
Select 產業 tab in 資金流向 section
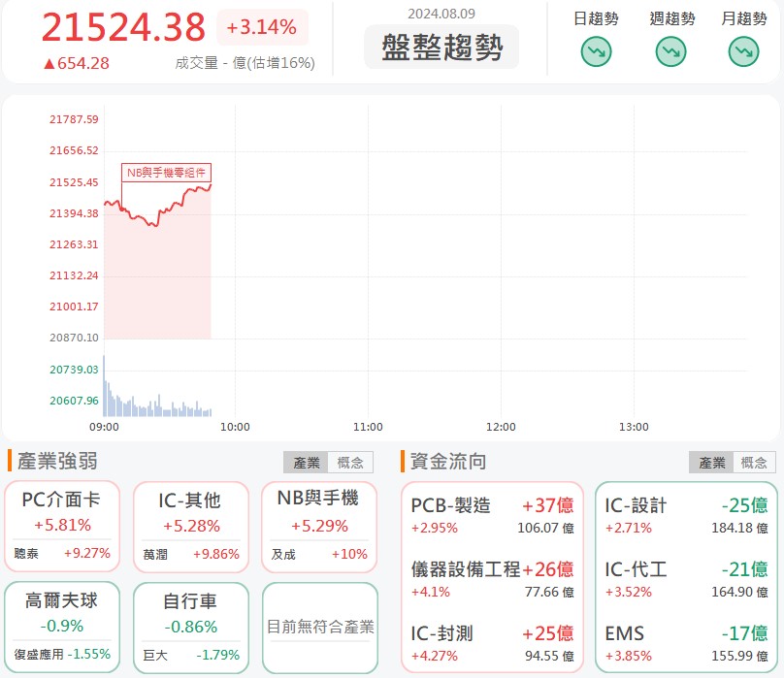[x=711, y=463]
